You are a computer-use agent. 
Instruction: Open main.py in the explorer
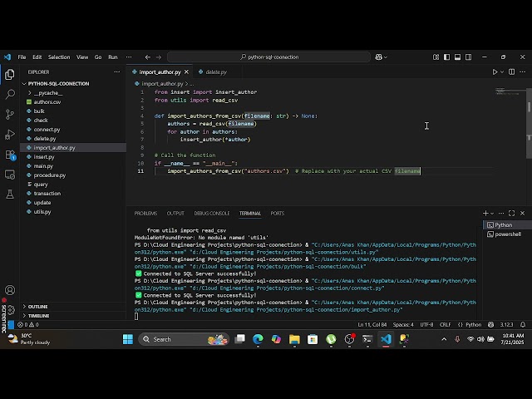tap(43, 166)
